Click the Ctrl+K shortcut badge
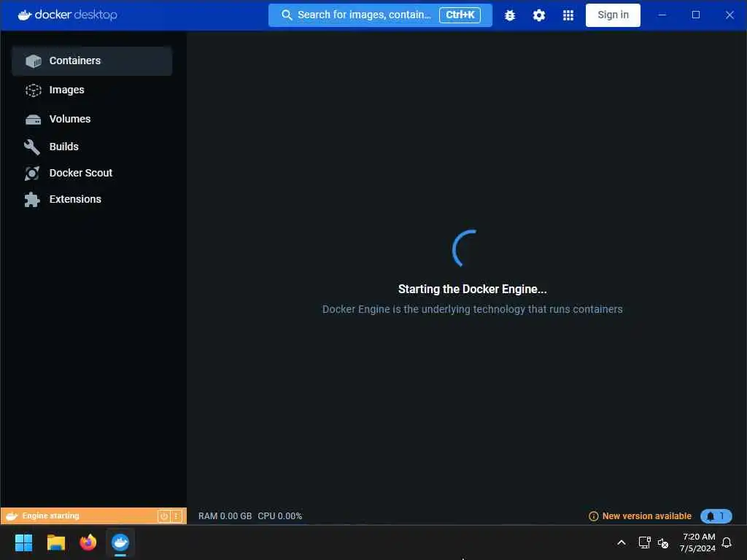The image size is (747, 560). (x=460, y=15)
